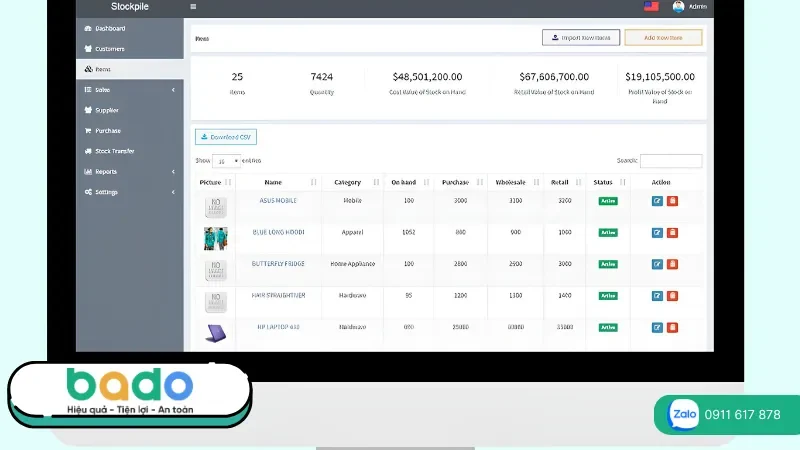Click the 7424 quantity figure

322,77
